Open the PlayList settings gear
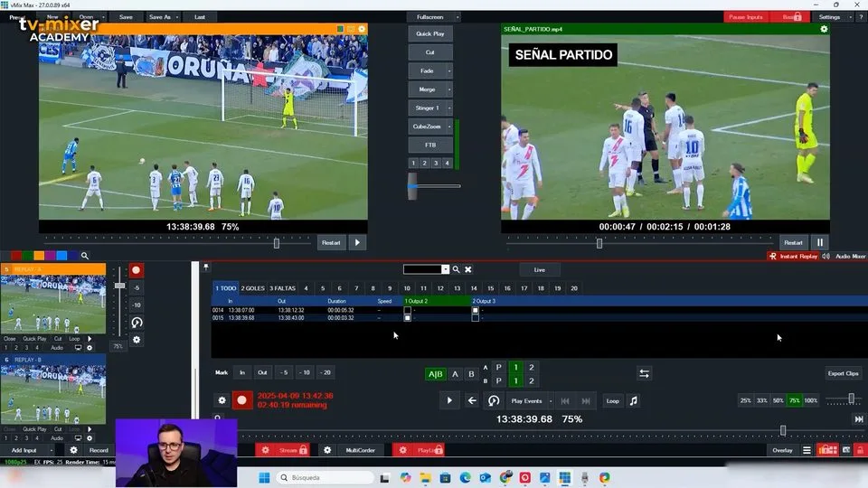Screen dimensions: 868x488 tap(403, 450)
